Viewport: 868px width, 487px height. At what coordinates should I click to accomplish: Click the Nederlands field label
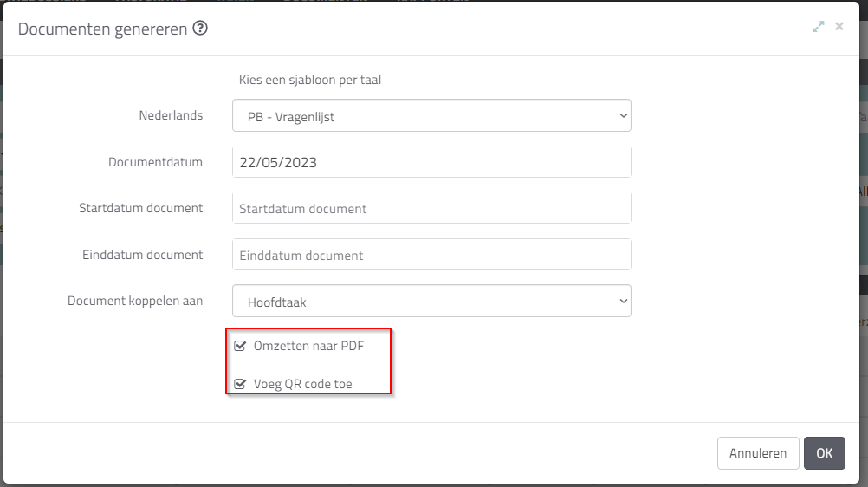point(171,115)
